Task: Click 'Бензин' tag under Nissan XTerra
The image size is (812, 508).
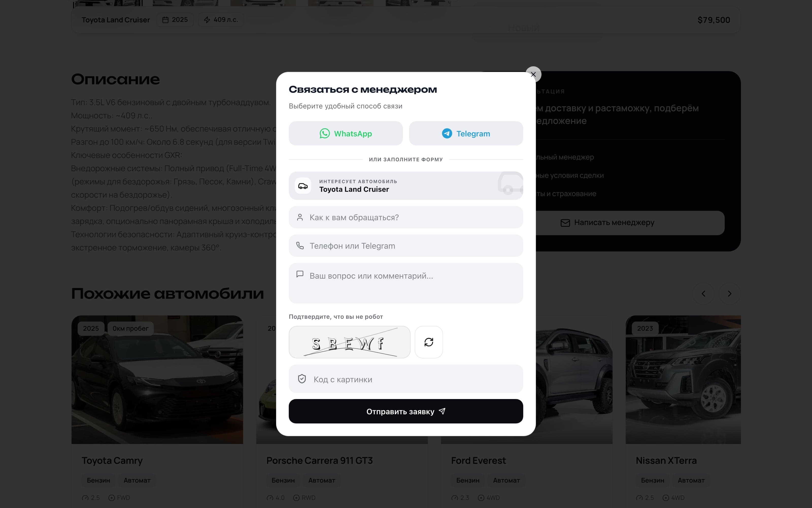Action: click(x=653, y=480)
